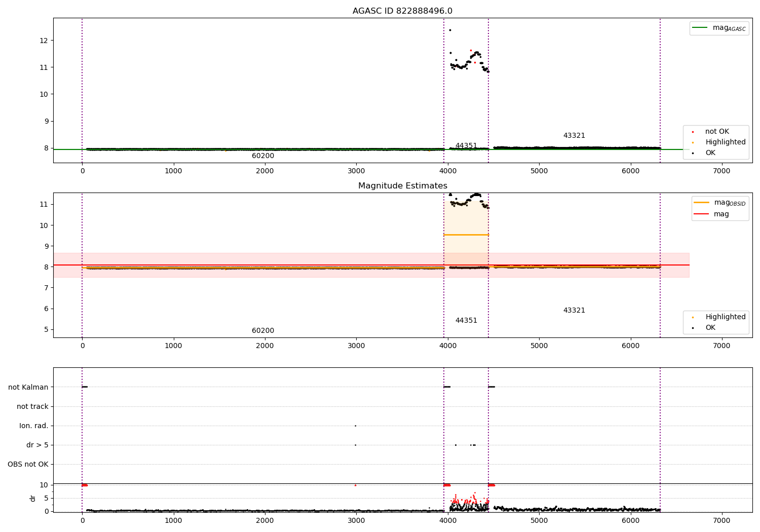Click the cluster of points near magnitude 11 in top plot
The width and height of the screenshot is (760, 532).
tap(469, 62)
